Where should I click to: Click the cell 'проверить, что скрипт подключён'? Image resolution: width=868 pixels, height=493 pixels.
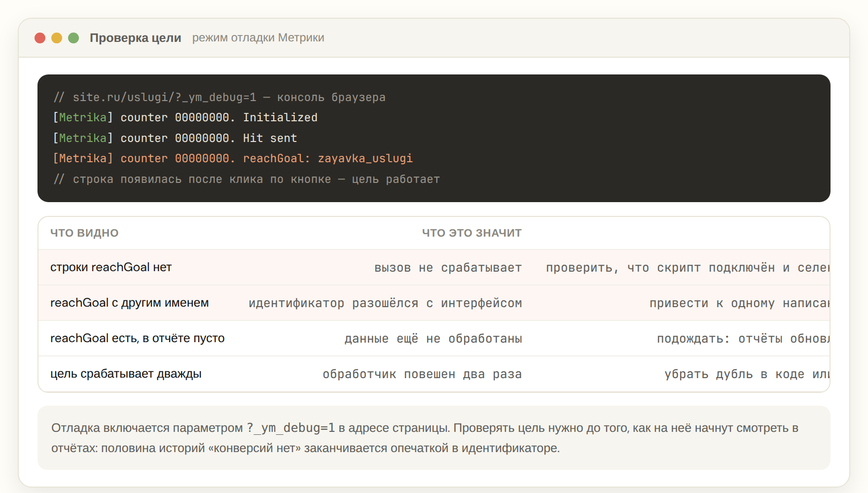[688, 268]
